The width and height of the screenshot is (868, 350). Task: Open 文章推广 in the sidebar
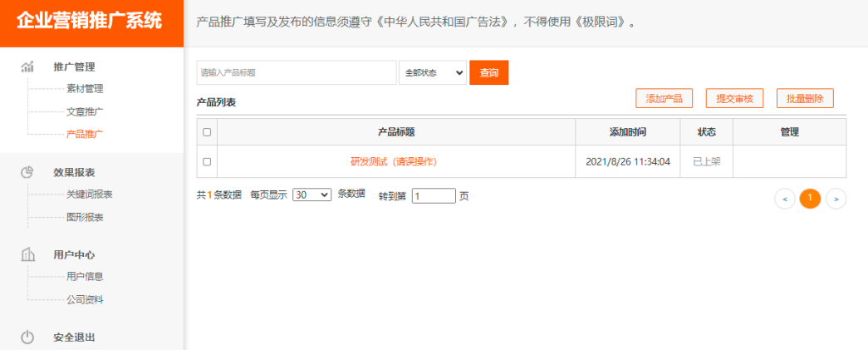(x=85, y=111)
